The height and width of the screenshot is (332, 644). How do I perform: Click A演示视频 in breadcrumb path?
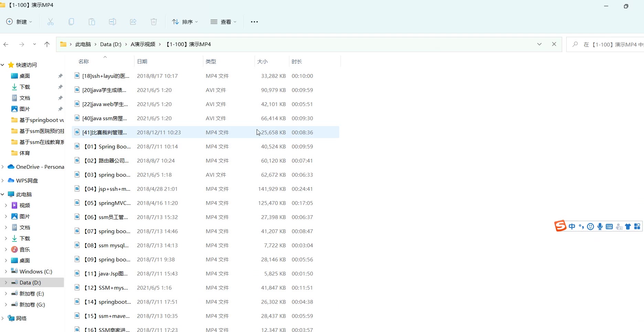143,44
